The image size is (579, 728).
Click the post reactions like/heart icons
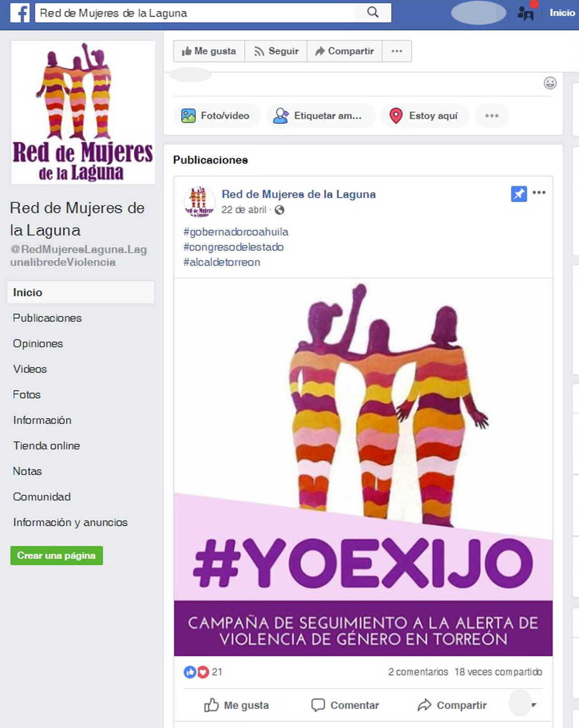click(x=196, y=672)
